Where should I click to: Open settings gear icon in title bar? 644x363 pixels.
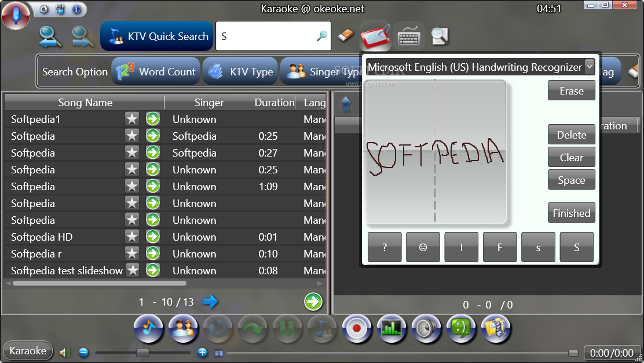click(x=44, y=9)
